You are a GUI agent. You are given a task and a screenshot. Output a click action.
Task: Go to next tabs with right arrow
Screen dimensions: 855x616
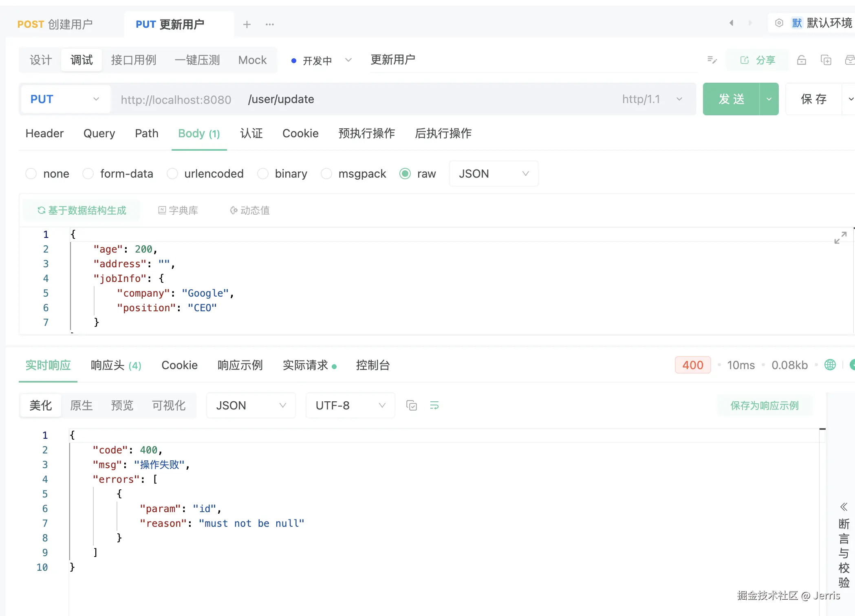tap(750, 23)
